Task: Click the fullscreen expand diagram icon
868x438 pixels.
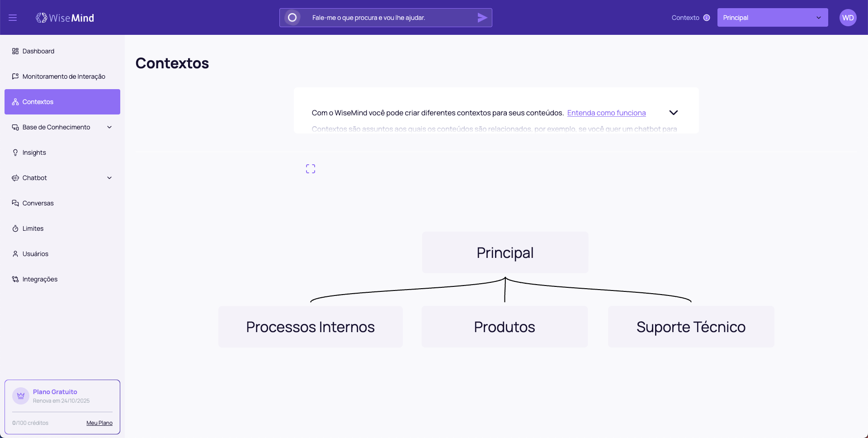Action: click(311, 169)
